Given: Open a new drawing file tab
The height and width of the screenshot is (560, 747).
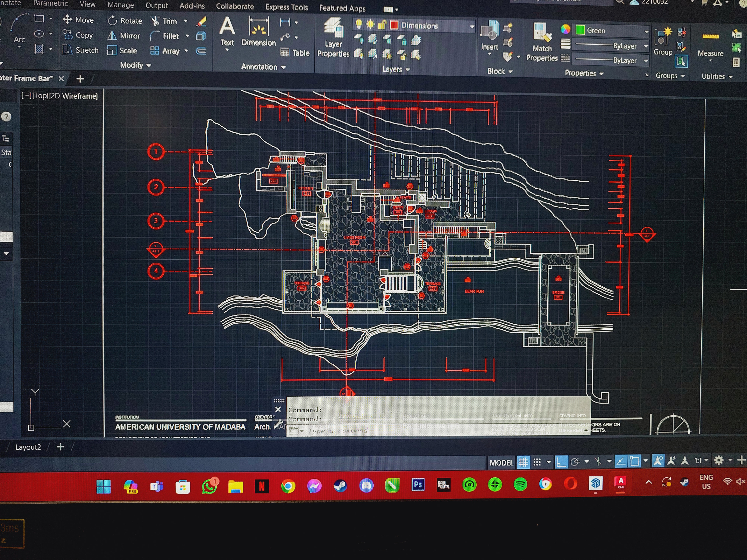Looking at the screenshot, I should [80, 79].
